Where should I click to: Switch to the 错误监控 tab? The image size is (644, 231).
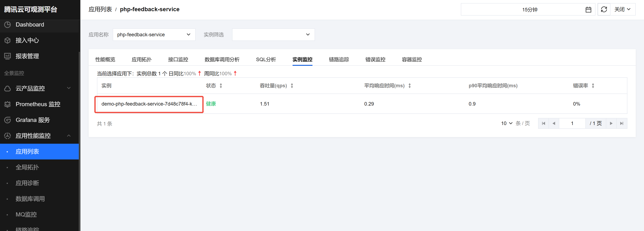(x=375, y=60)
